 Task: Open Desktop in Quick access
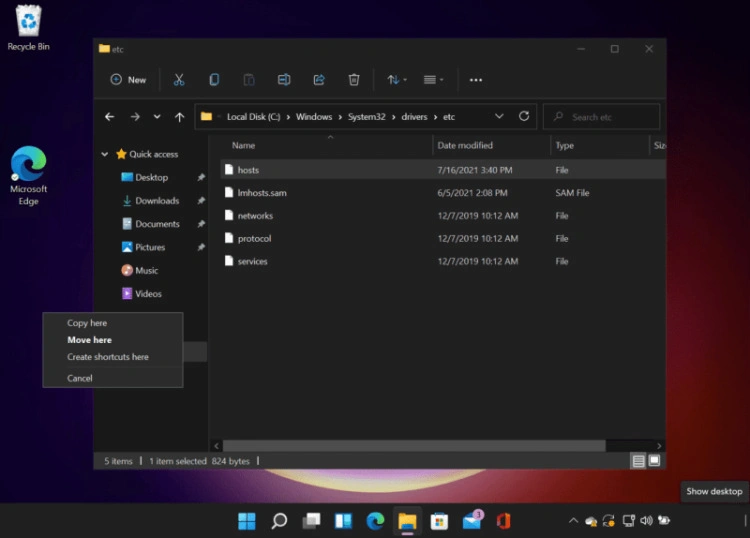tap(152, 177)
